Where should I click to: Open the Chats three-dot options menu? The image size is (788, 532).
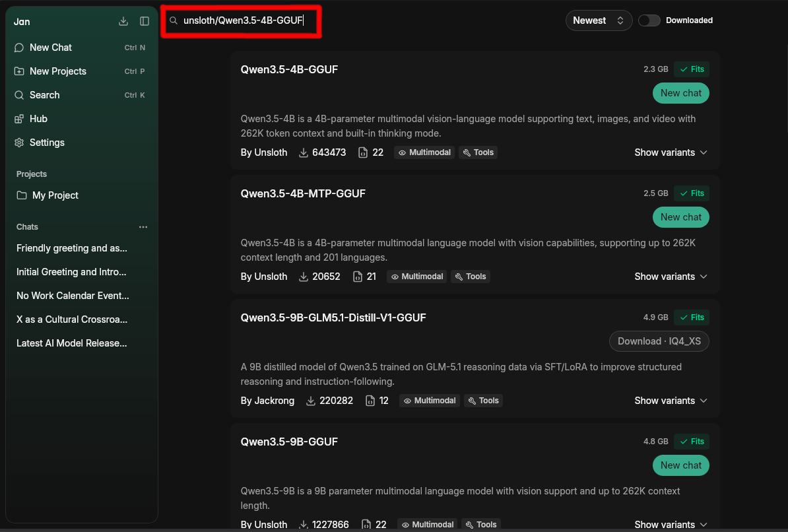click(143, 227)
